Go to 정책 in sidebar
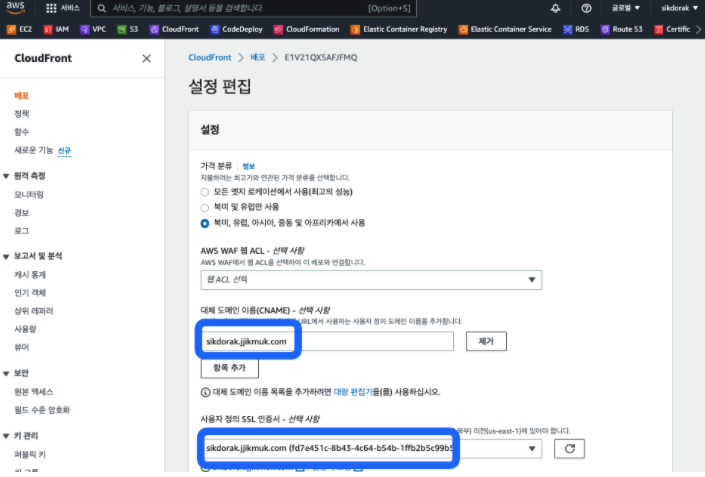 pos(22,114)
